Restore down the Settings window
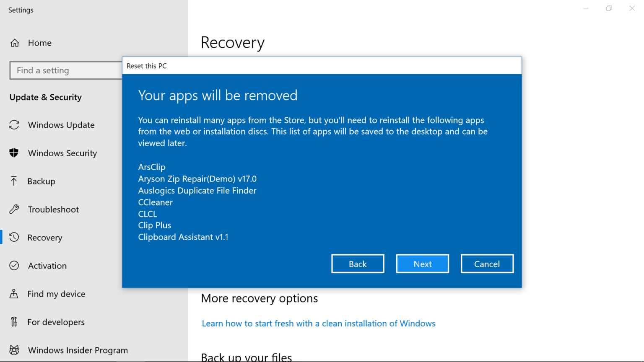The image size is (644, 362). (609, 8)
